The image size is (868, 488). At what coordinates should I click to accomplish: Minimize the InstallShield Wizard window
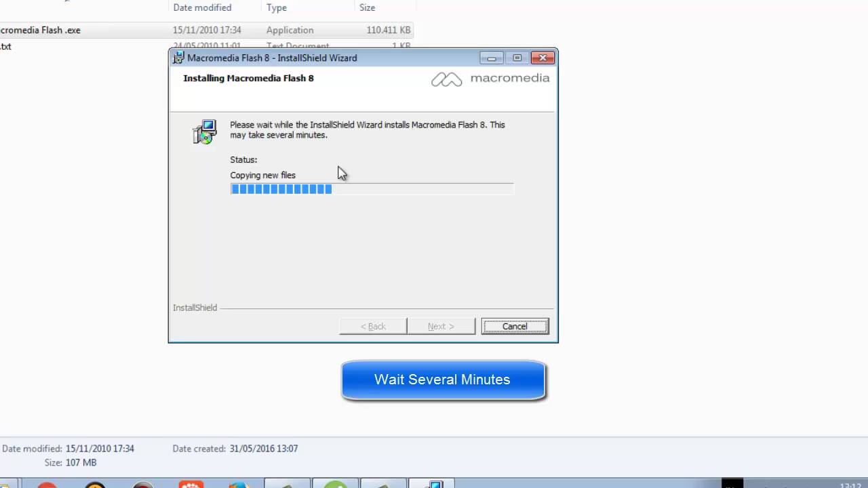pos(492,58)
